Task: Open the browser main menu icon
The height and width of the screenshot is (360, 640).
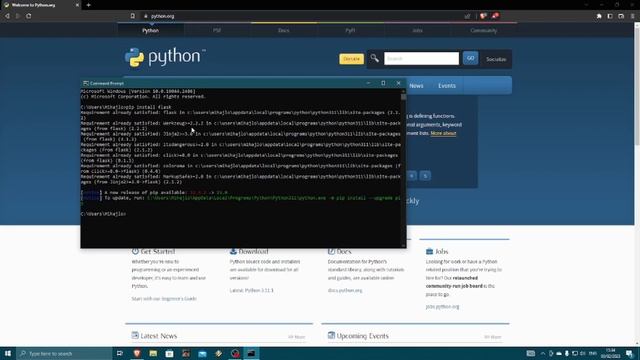Action: [x=633, y=16]
